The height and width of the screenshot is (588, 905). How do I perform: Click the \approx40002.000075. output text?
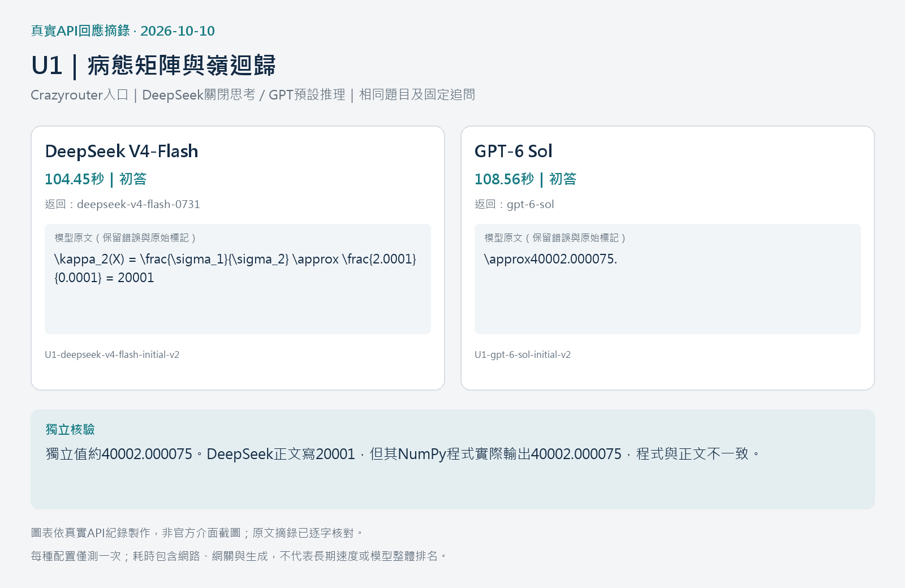[550, 259]
